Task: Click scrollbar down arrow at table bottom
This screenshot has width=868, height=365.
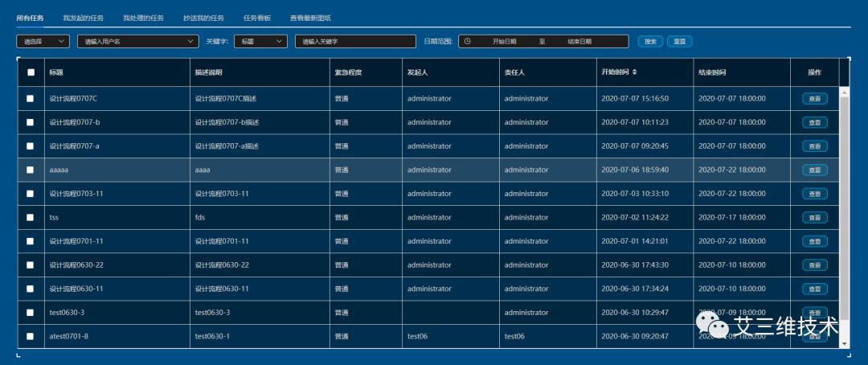Action: (x=844, y=343)
